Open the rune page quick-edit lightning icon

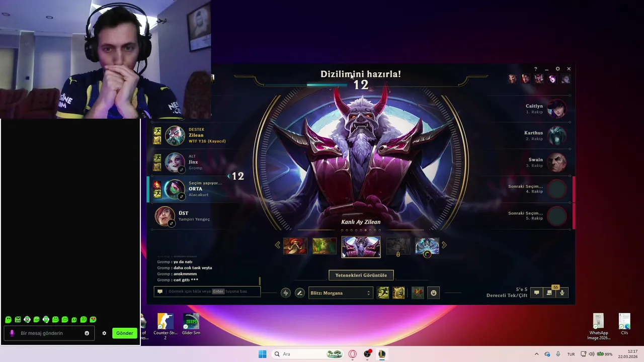click(286, 293)
